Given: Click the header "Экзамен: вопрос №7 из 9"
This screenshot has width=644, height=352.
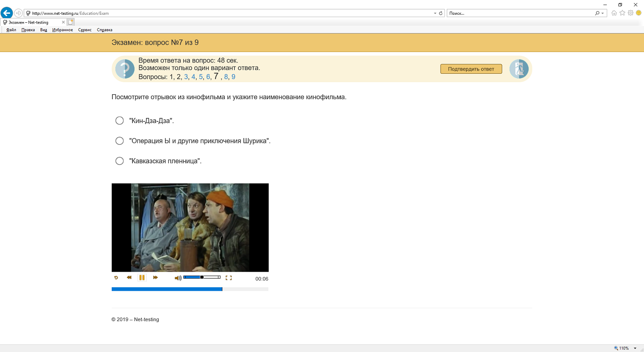Looking at the screenshot, I should tap(155, 42).
